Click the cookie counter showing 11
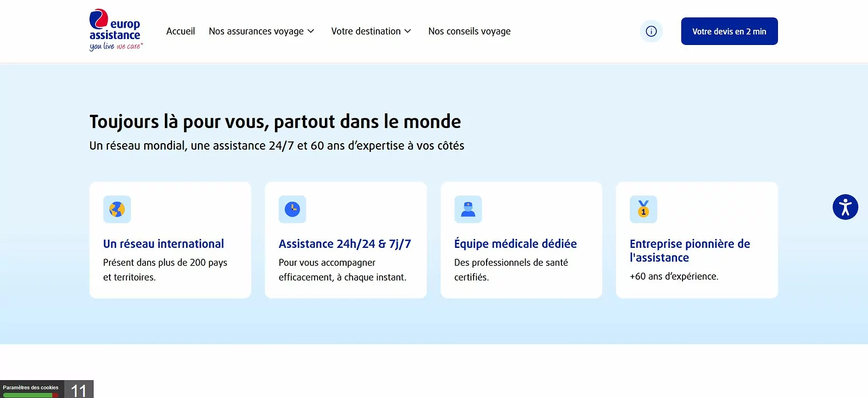The width and height of the screenshot is (868, 398). click(79, 389)
